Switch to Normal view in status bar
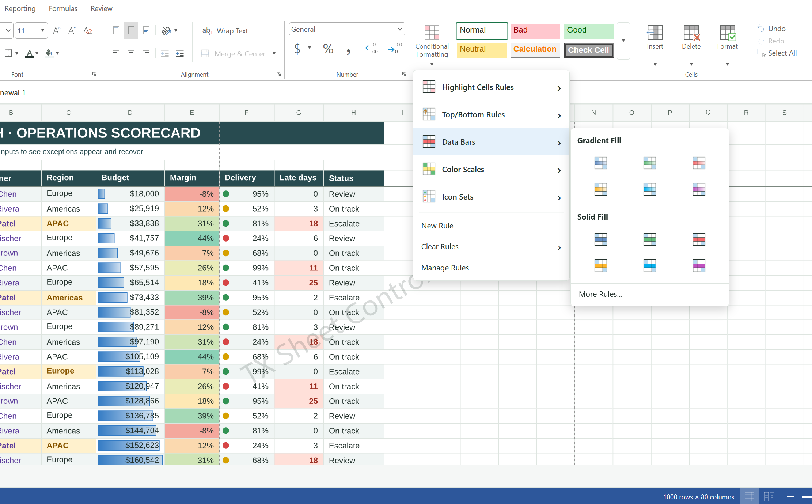812x504 pixels. click(750, 497)
